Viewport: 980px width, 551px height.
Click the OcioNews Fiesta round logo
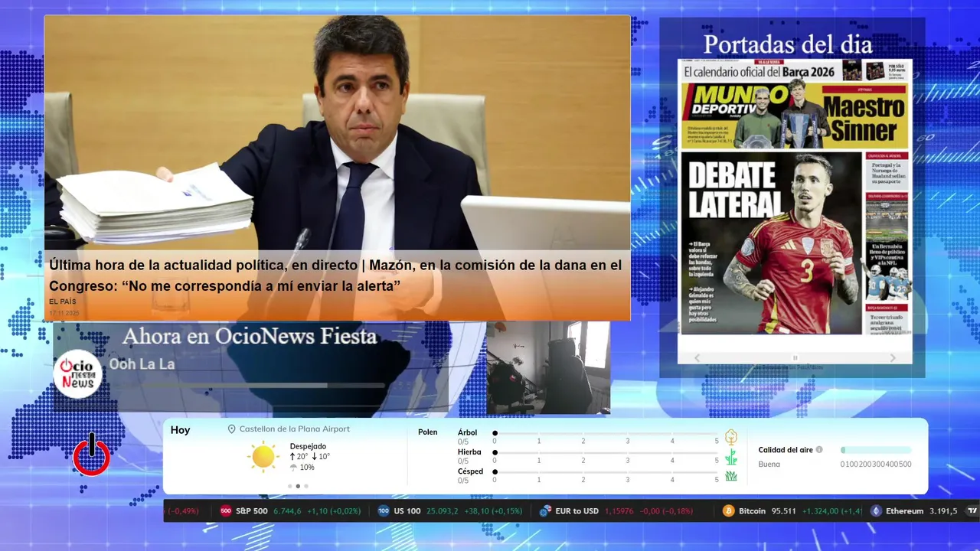point(77,373)
